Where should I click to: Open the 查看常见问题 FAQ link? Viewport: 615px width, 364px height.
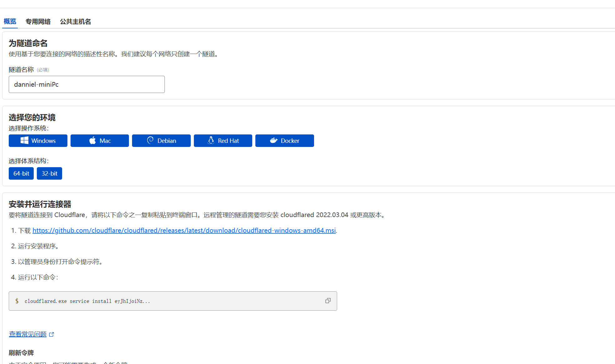click(28, 334)
